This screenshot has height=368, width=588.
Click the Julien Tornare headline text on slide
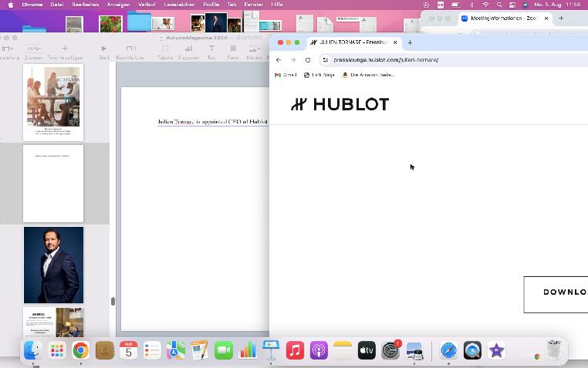213,122
